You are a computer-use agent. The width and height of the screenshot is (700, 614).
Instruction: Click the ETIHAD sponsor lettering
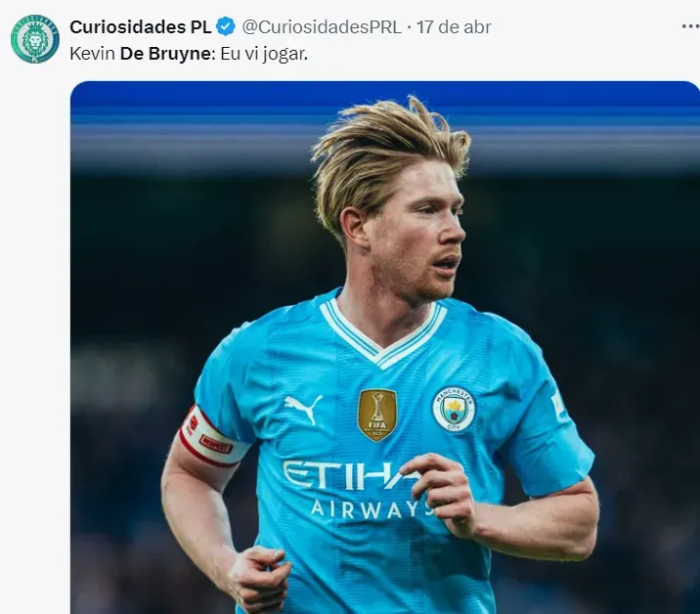[x=350, y=475]
